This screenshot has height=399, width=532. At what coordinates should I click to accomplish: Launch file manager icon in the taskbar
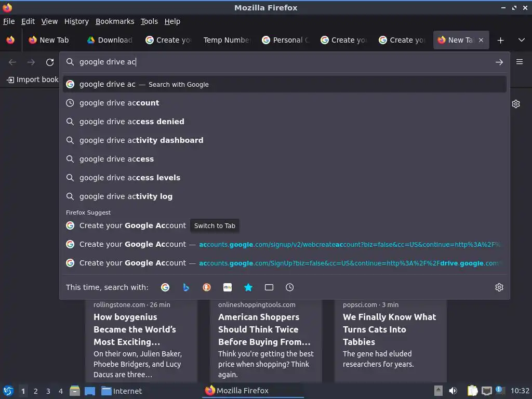(75, 391)
